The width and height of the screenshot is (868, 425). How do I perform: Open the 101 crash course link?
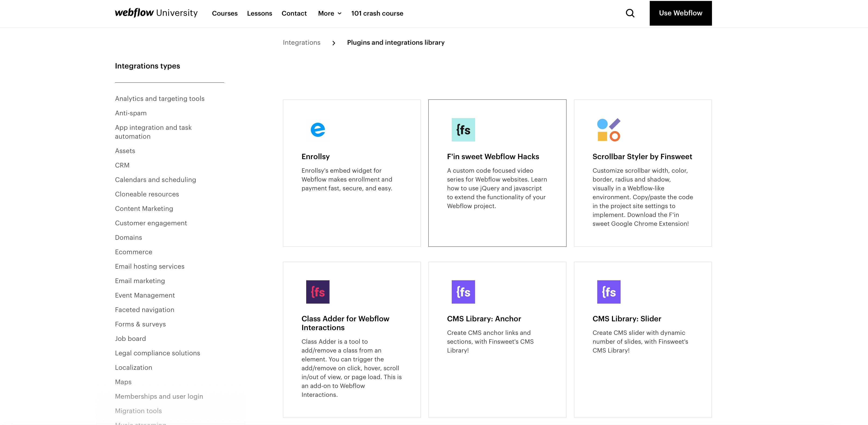[x=377, y=14]
